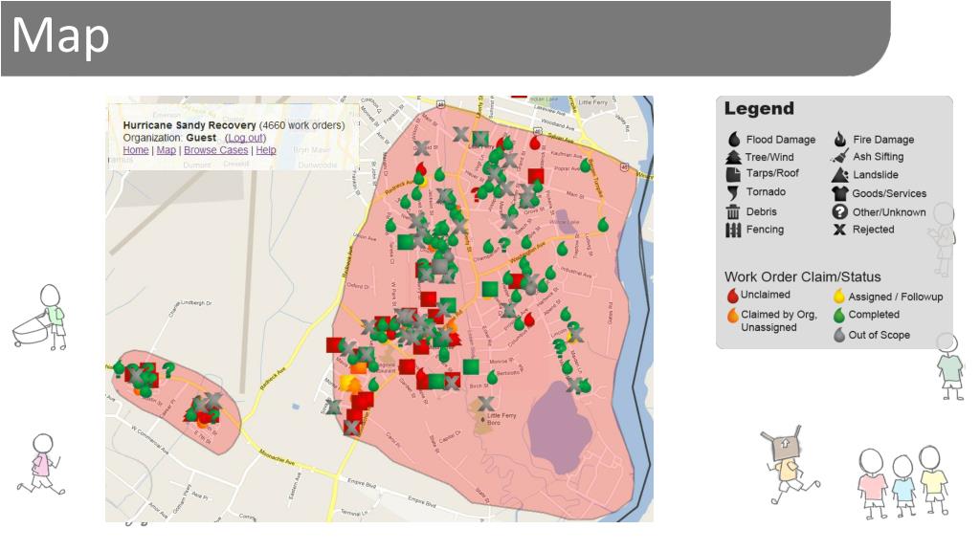Click the Eastern Ave street label

(x=297, y=485)
